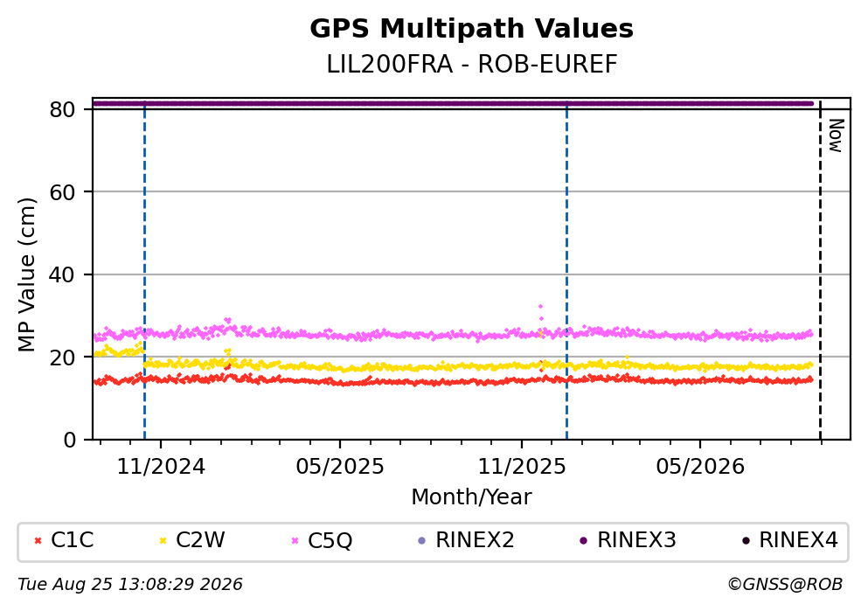The height and width of the screenshot is (611, 868).
Task: Select the C1C legend label
Action: click(72, 540)
